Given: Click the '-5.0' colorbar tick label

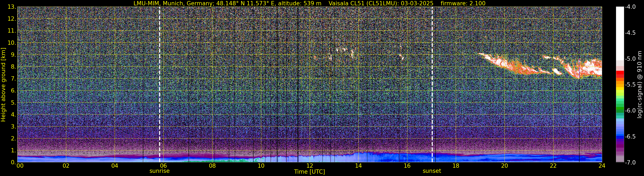Looking at the screenshot, I should pos(630,59).
